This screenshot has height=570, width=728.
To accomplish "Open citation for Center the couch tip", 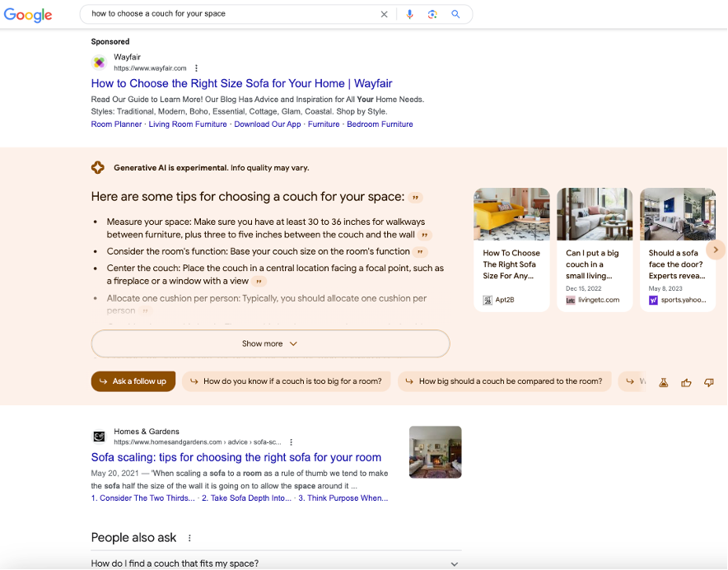I will click(259, 281).
